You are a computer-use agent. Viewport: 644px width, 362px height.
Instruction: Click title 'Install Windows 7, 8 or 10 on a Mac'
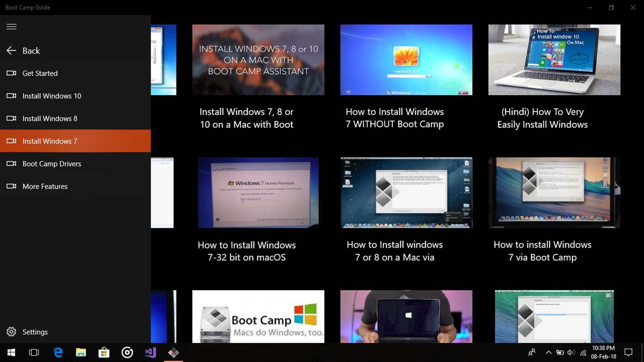pos(246,118)
